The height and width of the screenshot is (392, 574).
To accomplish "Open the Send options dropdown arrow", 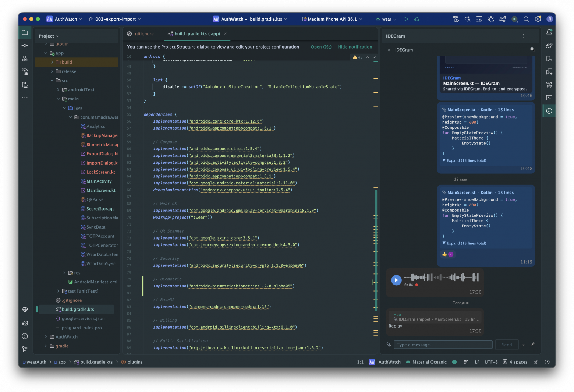I will tap(523, 345).
